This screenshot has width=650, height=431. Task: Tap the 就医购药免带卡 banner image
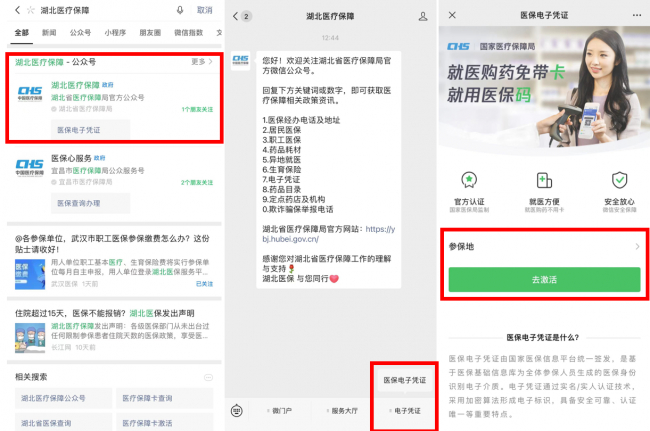pos(544,88)
